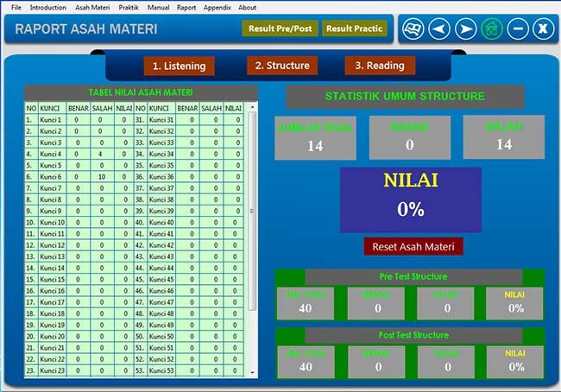Screen dimensions: 561x392
Task: Open the Raport menu
Action: [186, 7]
